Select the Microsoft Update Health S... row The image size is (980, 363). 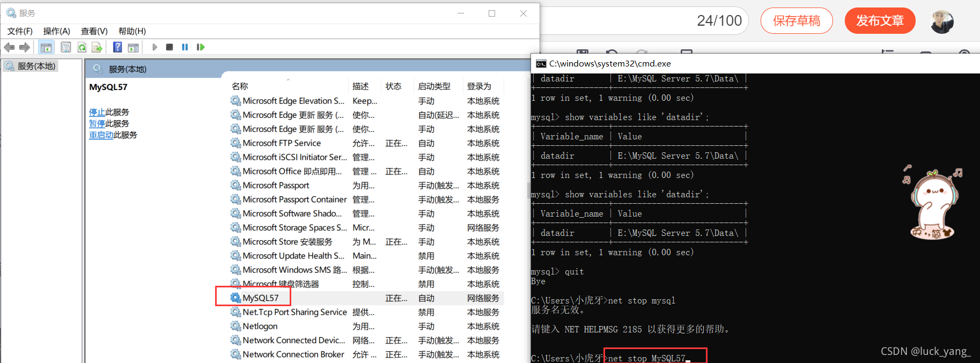366,256
